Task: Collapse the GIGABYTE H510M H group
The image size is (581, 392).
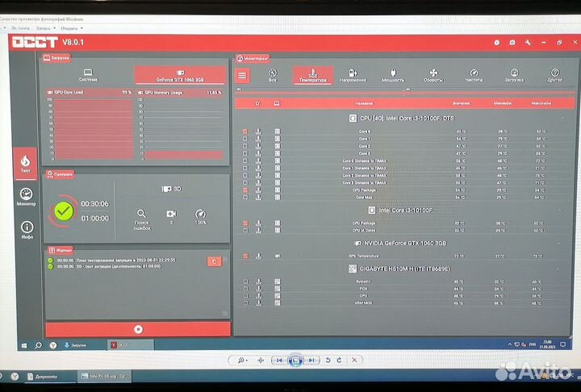Action: point(558,269)
